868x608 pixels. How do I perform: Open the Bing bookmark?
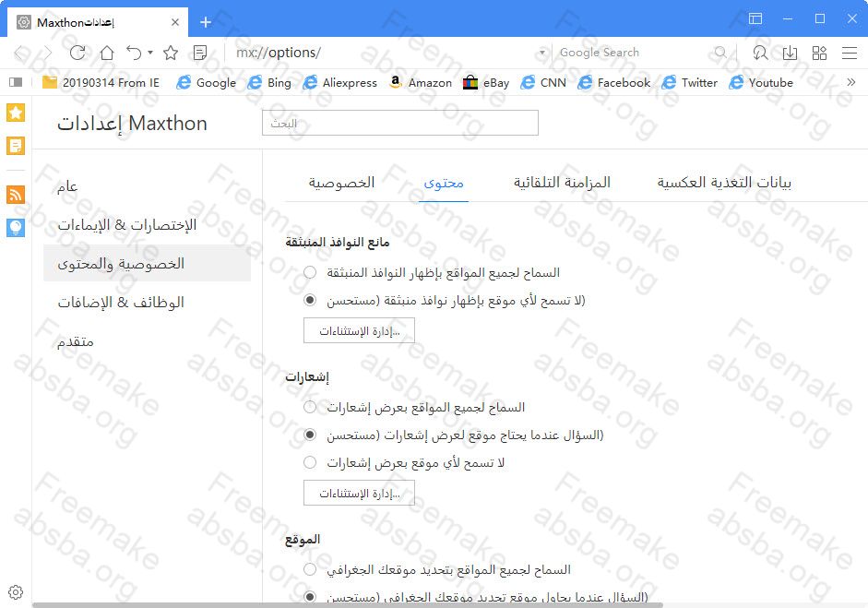pyautogui.click(x=269, y=82)
